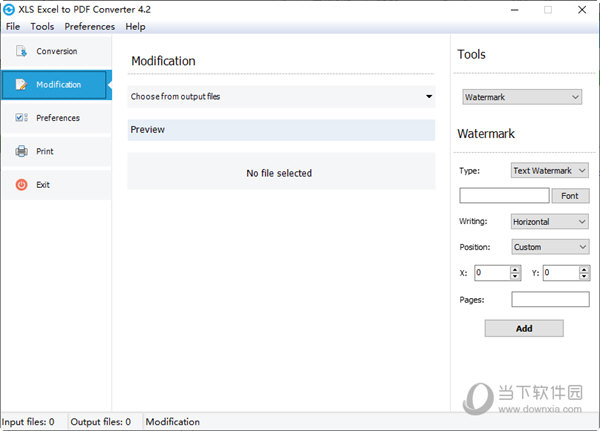Viewport: 600px width, 431px height.
Task: Click the Modification status bar entry
Action: (173, 422)
